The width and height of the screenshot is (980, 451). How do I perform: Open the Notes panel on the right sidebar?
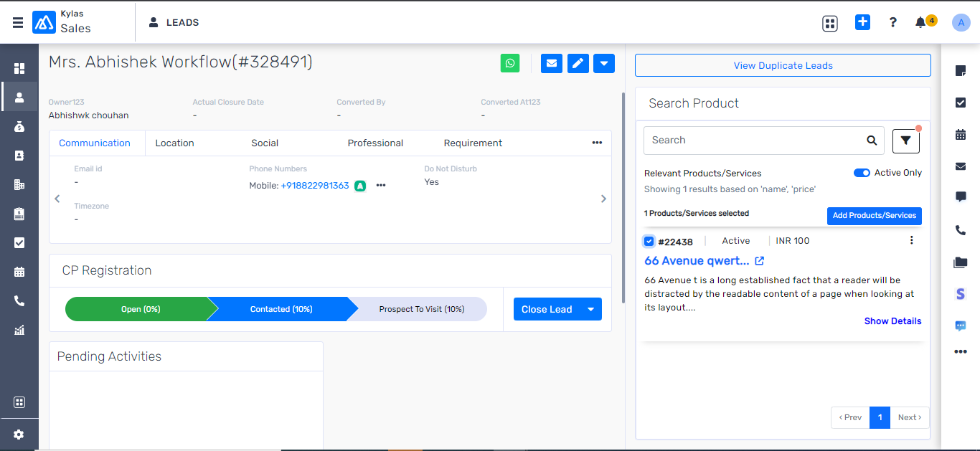click(961, 70)
